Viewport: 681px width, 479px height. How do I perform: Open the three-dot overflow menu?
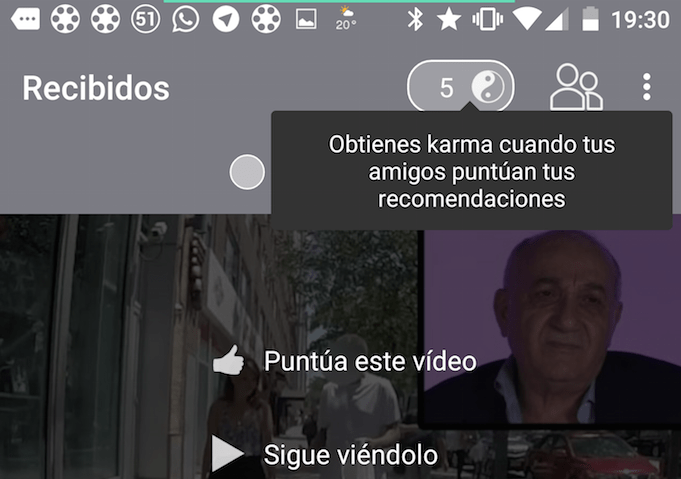point(647,87)
